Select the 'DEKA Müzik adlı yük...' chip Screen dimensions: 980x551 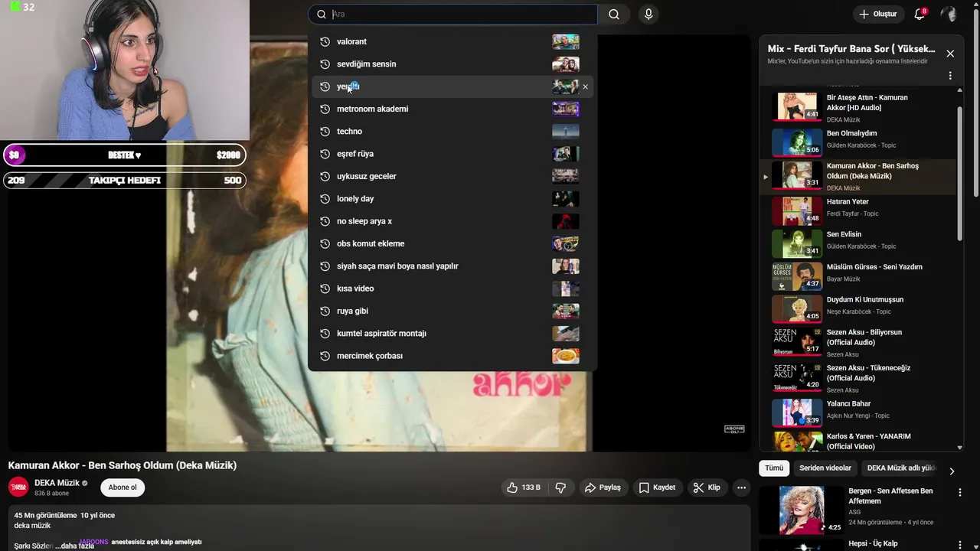(901, 468)
